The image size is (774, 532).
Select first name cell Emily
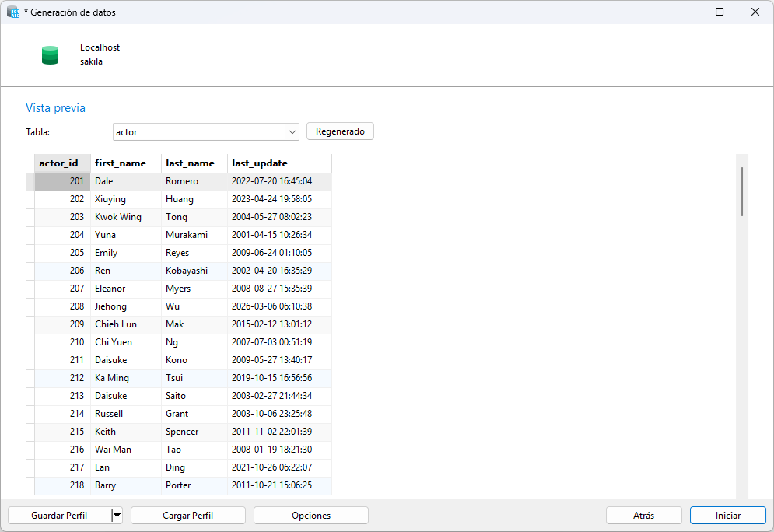point(126,253)
